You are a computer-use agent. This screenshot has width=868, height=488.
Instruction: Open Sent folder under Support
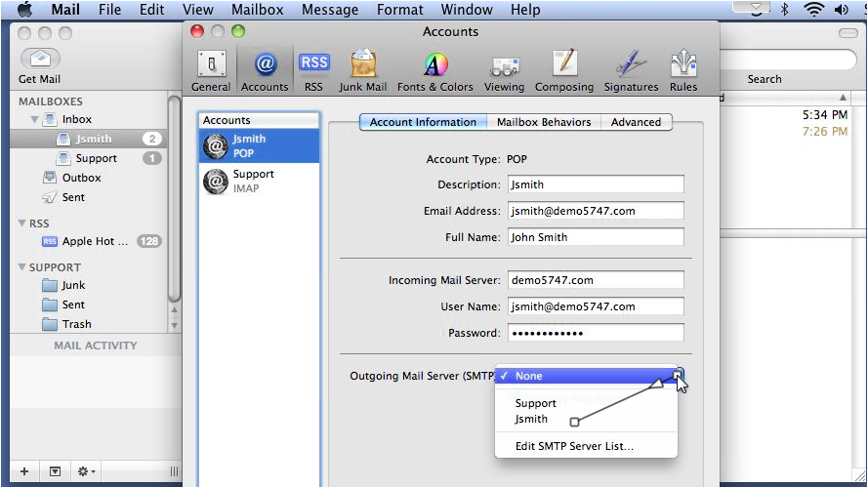[x=64, y=305]
